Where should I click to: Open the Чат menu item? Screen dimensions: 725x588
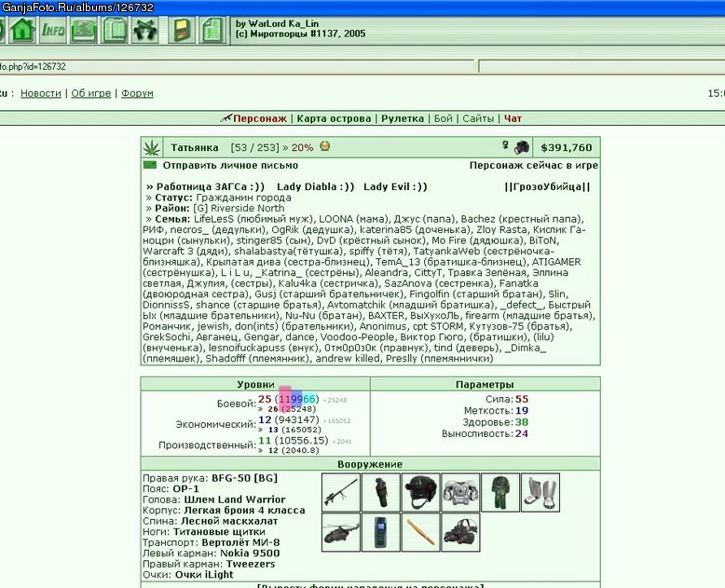point(513,118)
